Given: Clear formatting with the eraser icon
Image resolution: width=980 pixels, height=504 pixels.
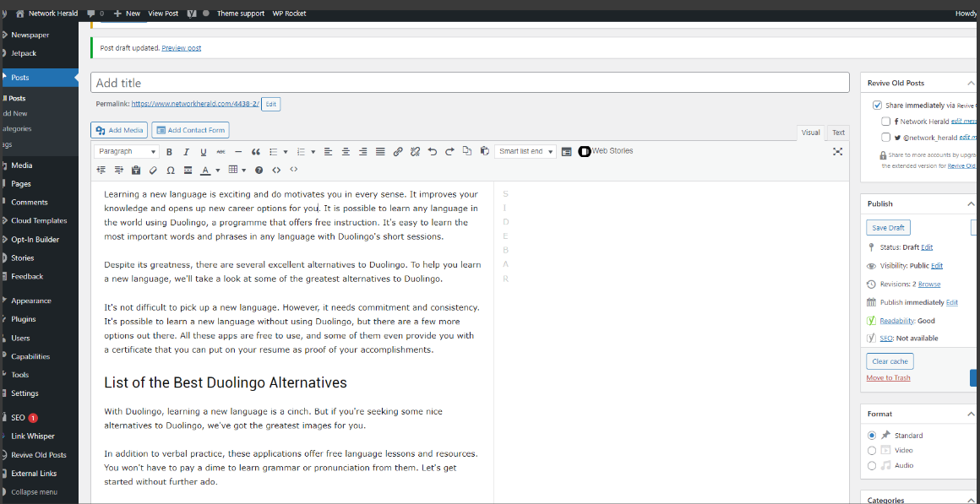Looking at the screenshot, I should pos(153,170).
